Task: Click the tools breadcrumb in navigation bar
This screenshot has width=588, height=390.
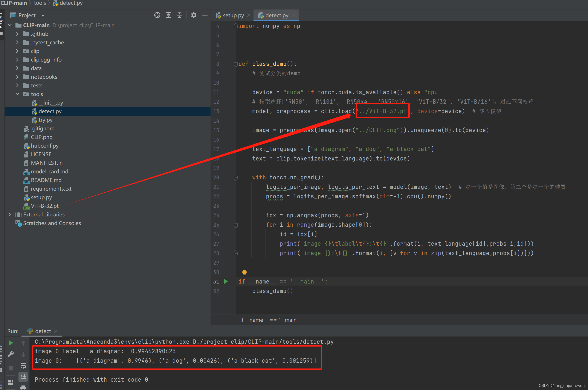Action: (x=40, y=3)
